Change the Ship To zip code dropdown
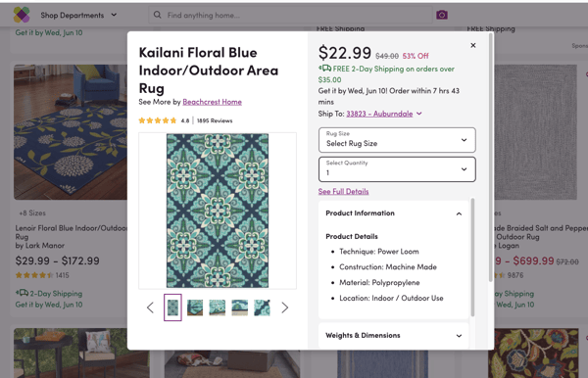Viewport: 588px width, 378px height. (x=384, y=114)
